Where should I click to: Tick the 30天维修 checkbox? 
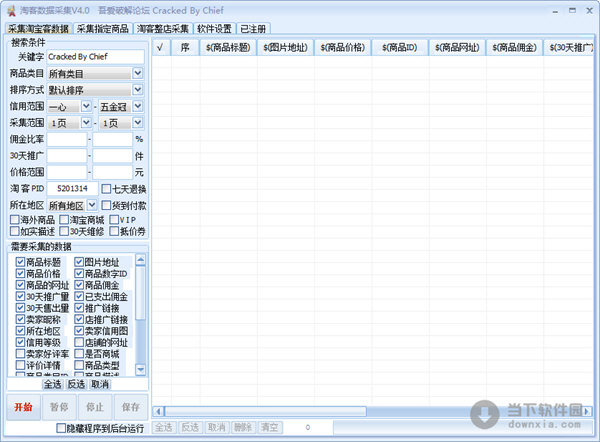(x=64, y=231)
